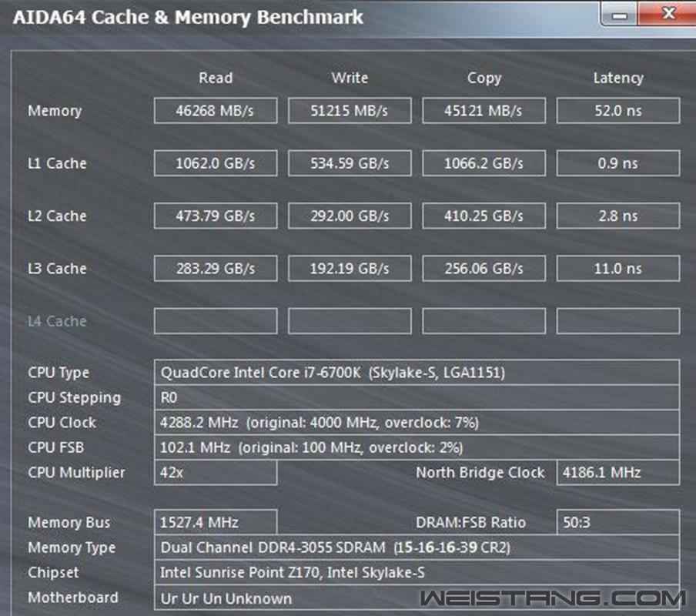The width and height of the screenshot is (696, 616).
Task: Click the CPU Type information field
Action: 416,373
